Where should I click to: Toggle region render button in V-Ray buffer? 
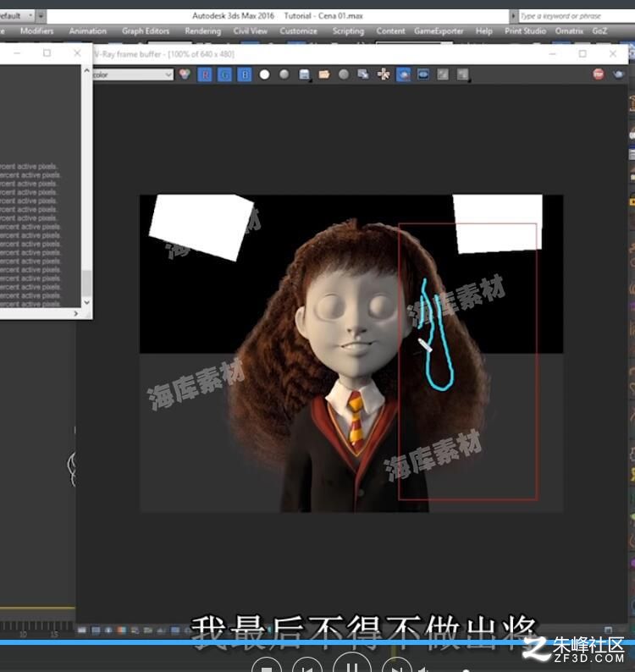point(404,74)
